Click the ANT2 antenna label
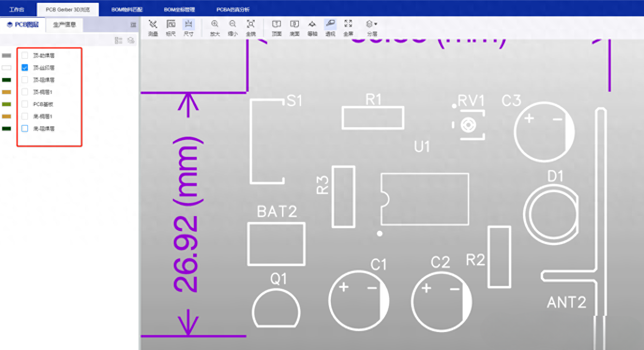The image size is (644, 350). tap(567, 303)
